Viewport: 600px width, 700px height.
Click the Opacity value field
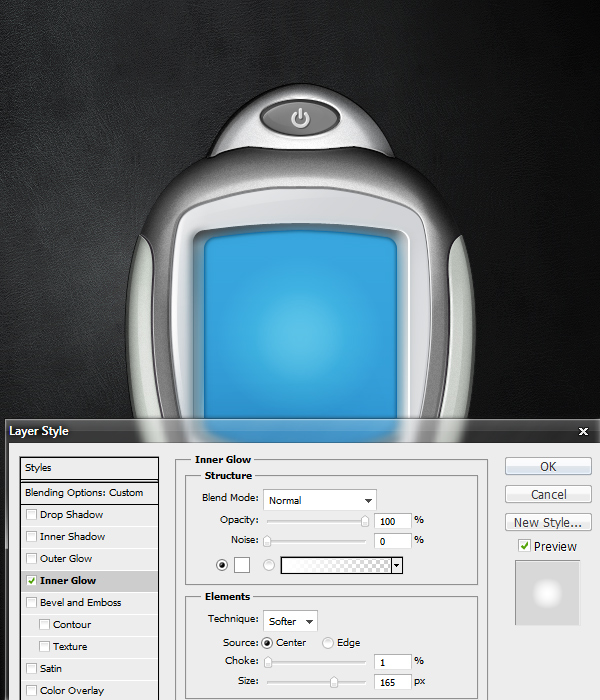[392, 521]
